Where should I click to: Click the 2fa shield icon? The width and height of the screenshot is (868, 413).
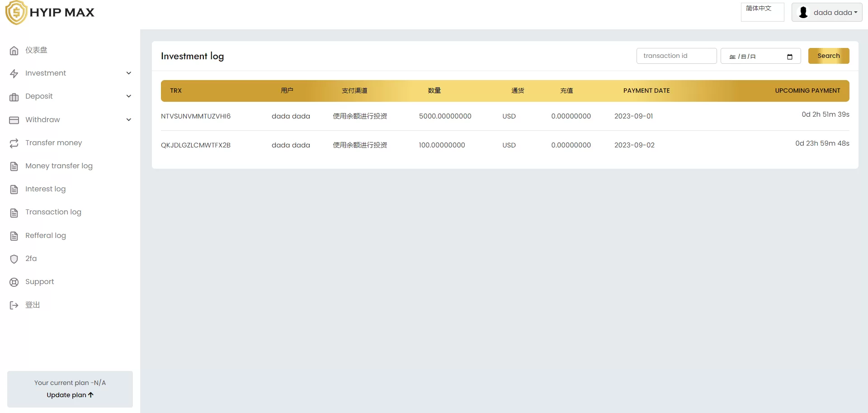(14, 259)
